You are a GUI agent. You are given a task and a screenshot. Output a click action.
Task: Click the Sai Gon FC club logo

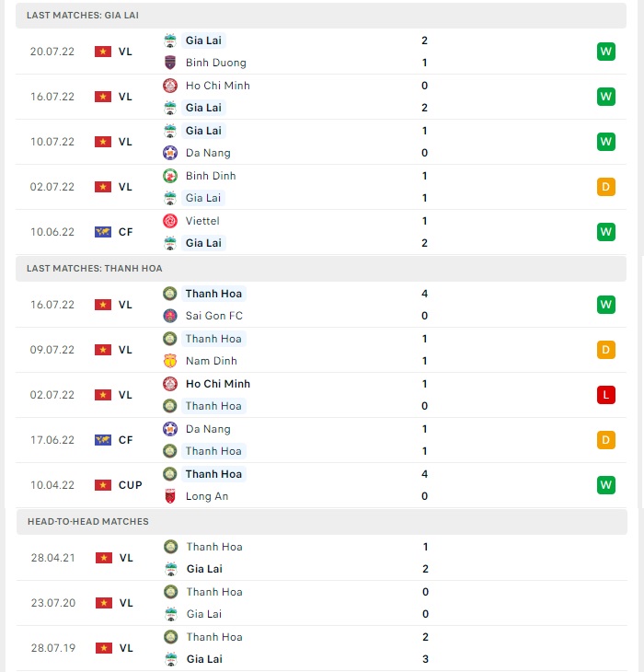click(170, 316)
